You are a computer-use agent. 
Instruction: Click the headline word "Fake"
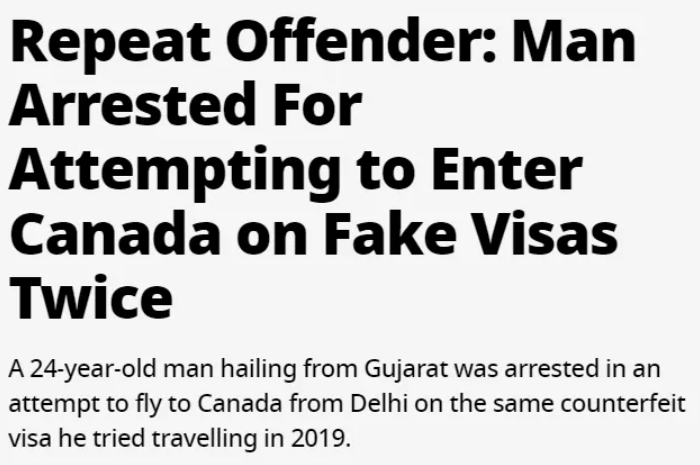(x=390, y=232)
